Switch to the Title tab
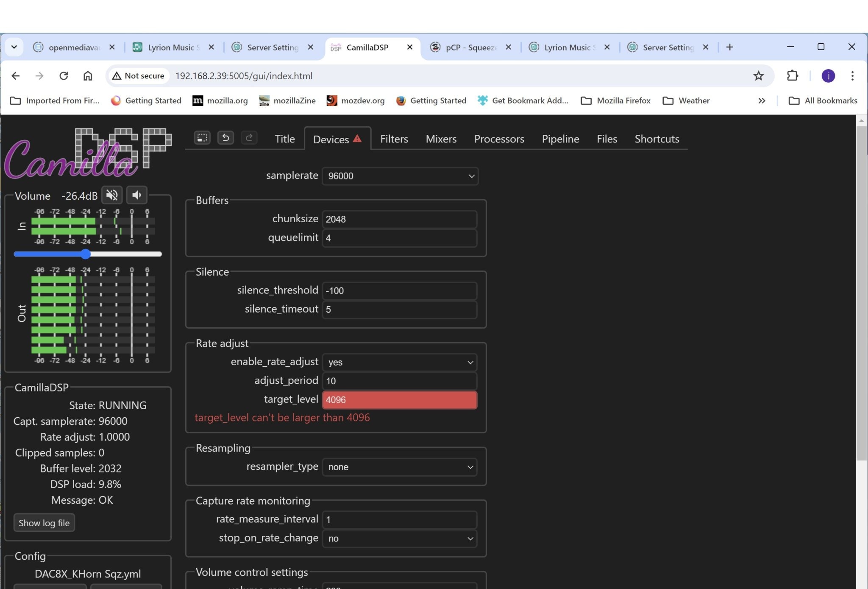Screen dimensions: 868x589 pos(285,139)
